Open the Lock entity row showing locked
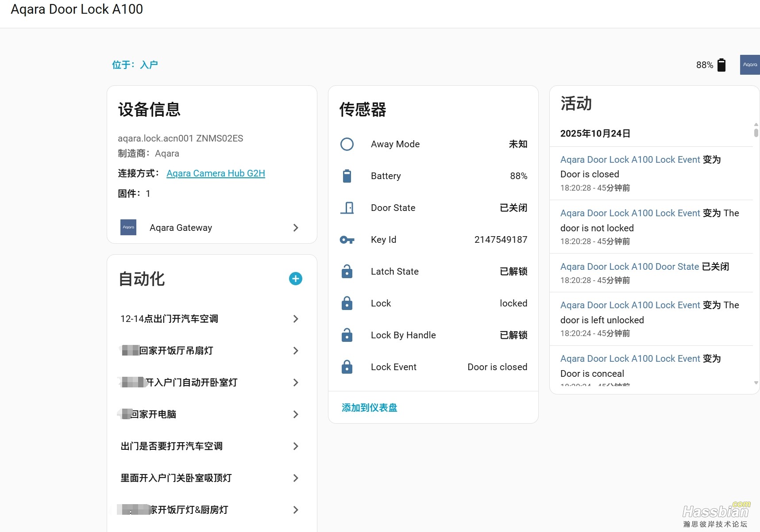This screenshot has width=760, height=532. point(433,303)
